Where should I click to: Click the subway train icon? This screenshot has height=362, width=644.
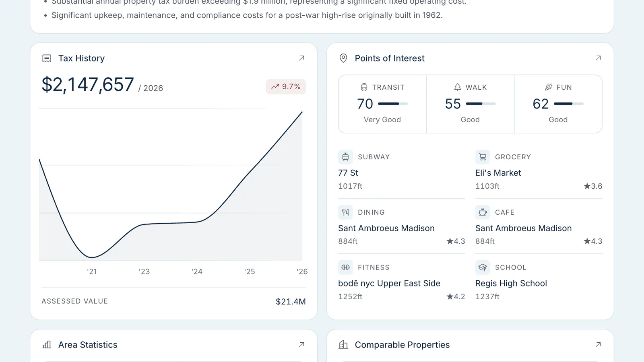345,157
